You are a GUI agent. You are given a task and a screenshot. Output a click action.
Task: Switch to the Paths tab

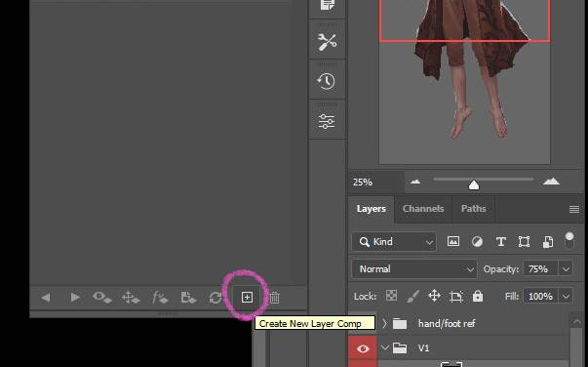tap(474, 209)
